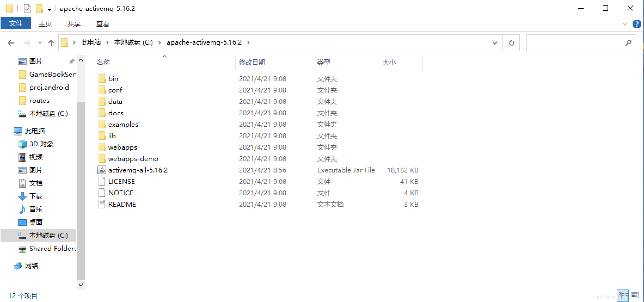Select 此电脑 in navigation pane
This screenshot has height=302, width=644.
click(x=35, y=131)
